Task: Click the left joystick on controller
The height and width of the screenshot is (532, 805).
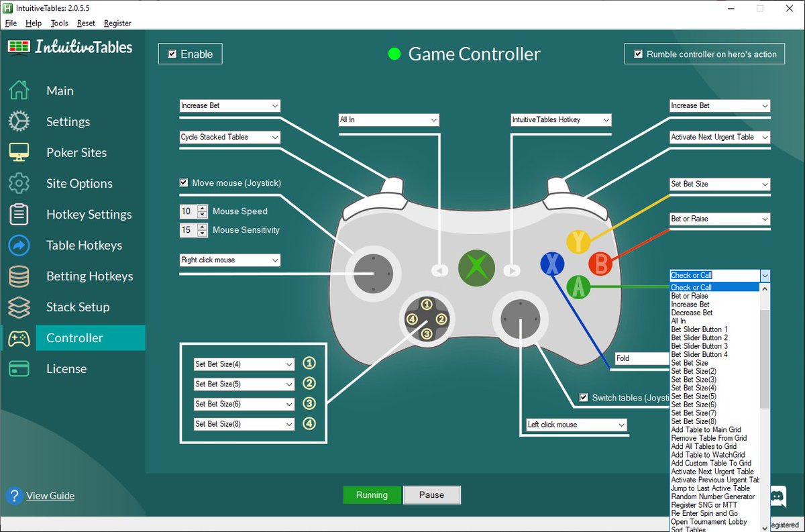Action: pos(372,273)
